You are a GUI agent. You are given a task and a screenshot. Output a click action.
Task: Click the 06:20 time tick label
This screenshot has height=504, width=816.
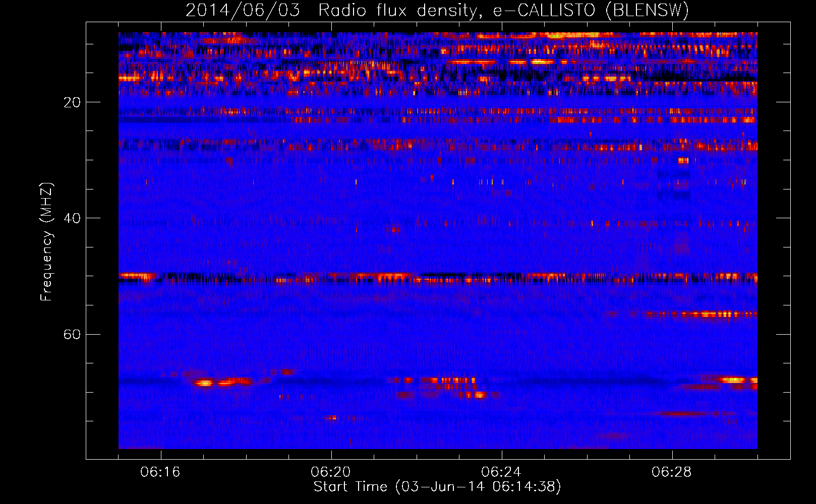pyautogui.click(x=331, y=472)
